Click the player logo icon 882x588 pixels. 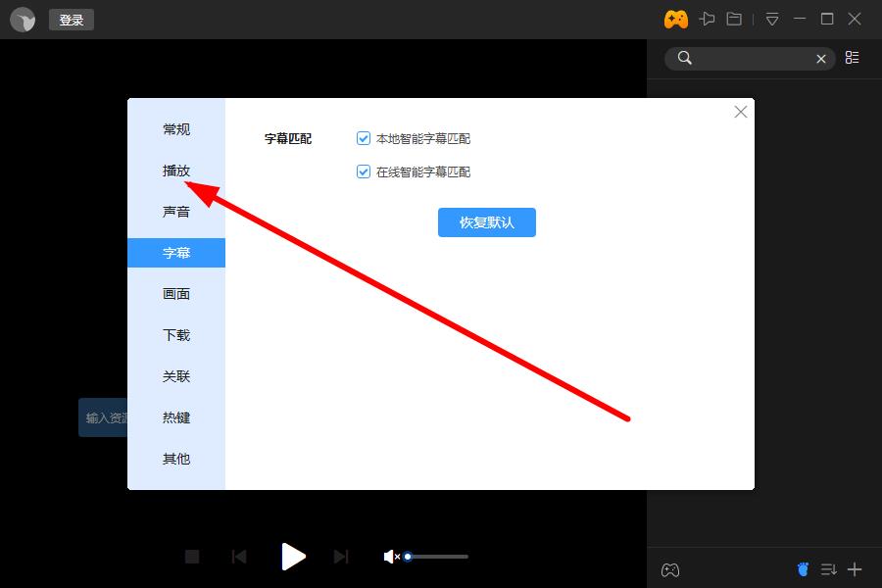[x=24, y=20]
